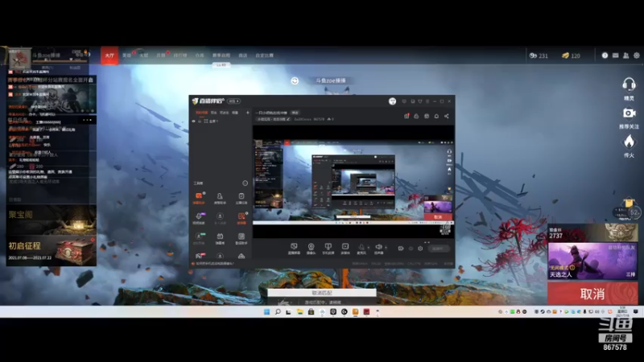Click the pencil icon beside the stream category

tap(288, 119)
